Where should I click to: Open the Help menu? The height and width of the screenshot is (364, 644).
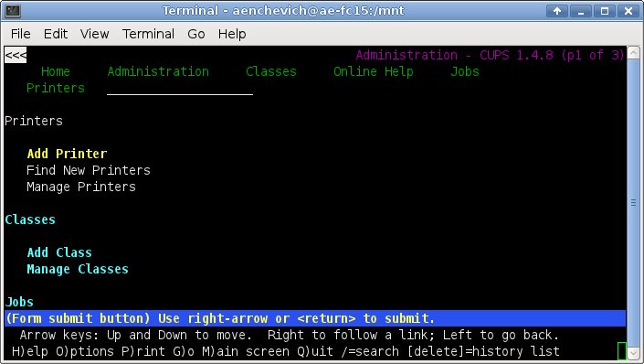coord(232,34)
